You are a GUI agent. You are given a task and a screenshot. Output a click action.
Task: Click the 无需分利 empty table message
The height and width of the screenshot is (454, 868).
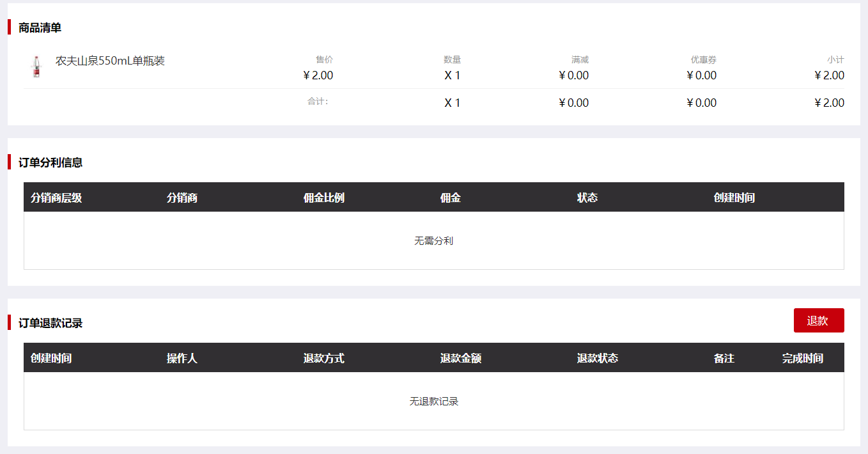click(434, 241)
